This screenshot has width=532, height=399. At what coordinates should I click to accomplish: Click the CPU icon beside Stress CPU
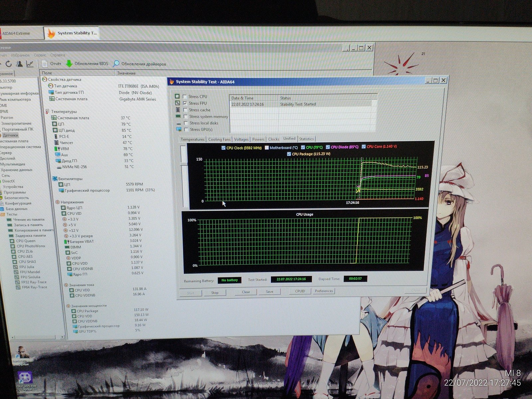point(177,96)
